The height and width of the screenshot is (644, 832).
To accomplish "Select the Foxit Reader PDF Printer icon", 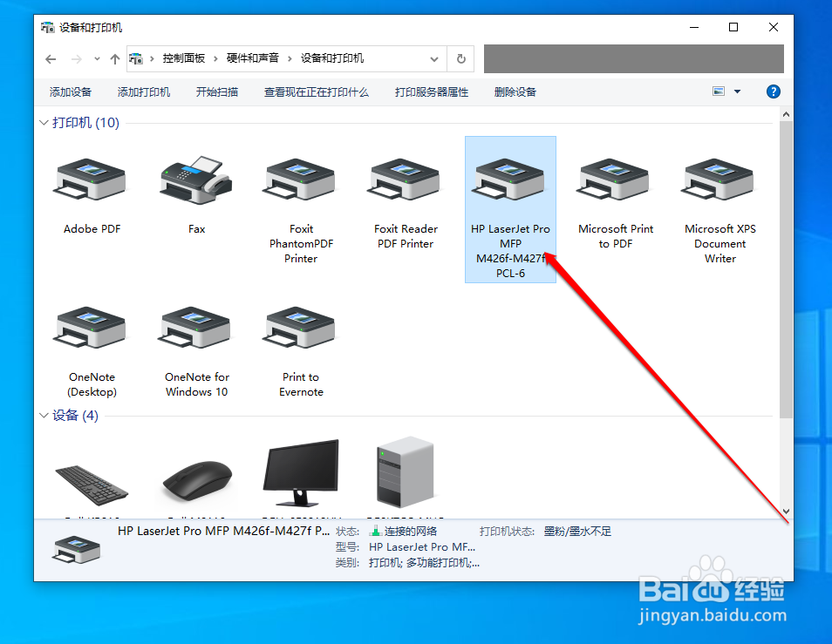I will [405, 179].
